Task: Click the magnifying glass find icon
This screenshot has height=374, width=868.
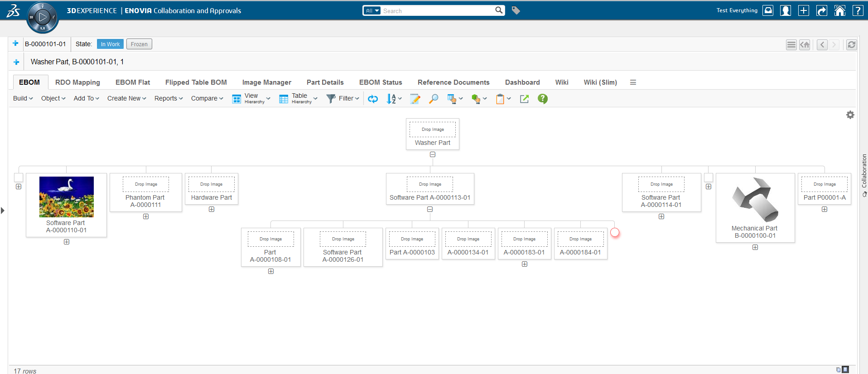Action: pyautogui.click(x=434, y=99)
